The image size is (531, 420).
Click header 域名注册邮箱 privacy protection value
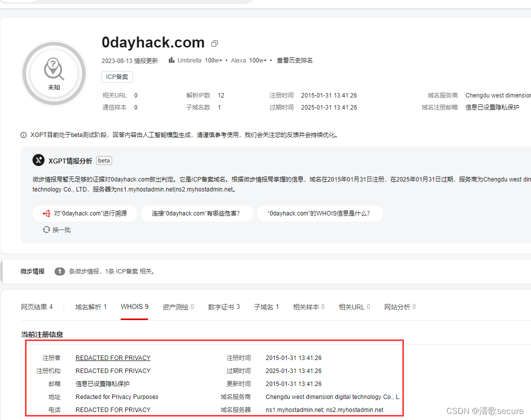coord(492,107)
